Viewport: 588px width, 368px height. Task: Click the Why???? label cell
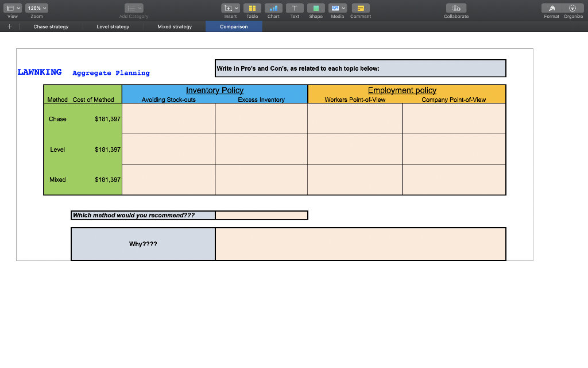point(143,244)
